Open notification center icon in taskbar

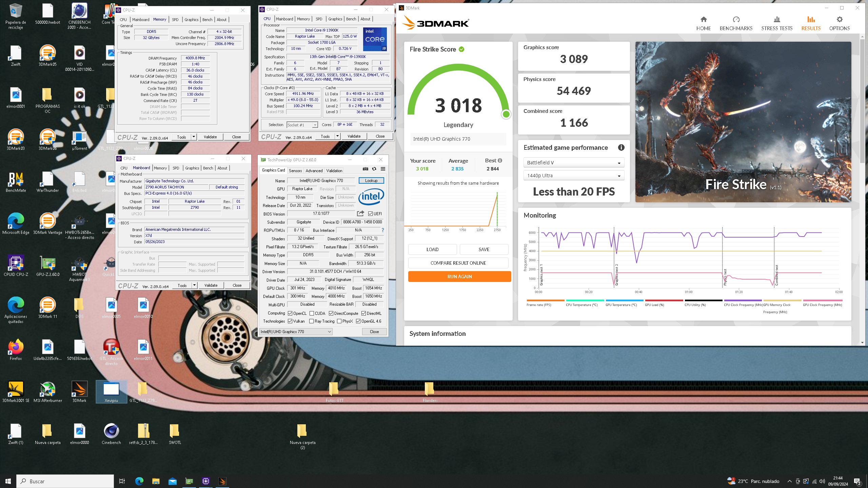click(857, 481)
